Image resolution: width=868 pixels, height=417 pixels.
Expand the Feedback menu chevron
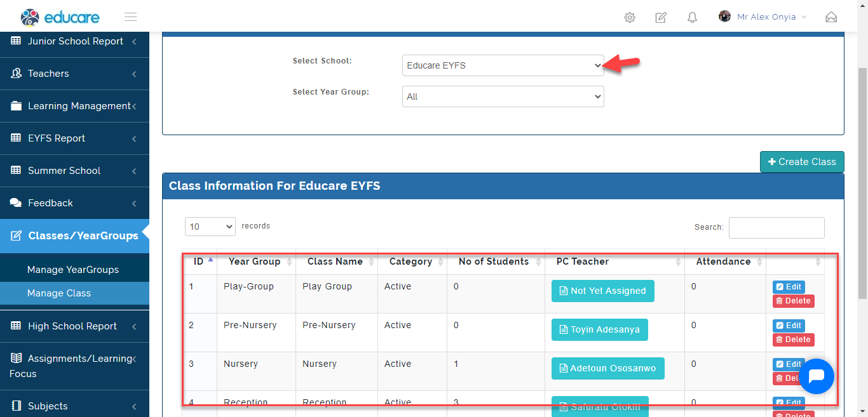point(134,204)
